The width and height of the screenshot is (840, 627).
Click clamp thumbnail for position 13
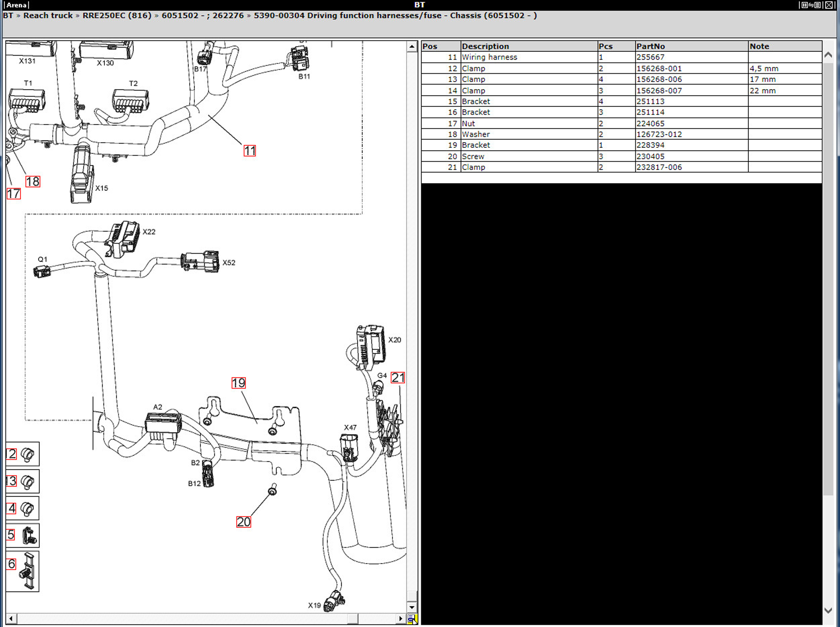27,482
